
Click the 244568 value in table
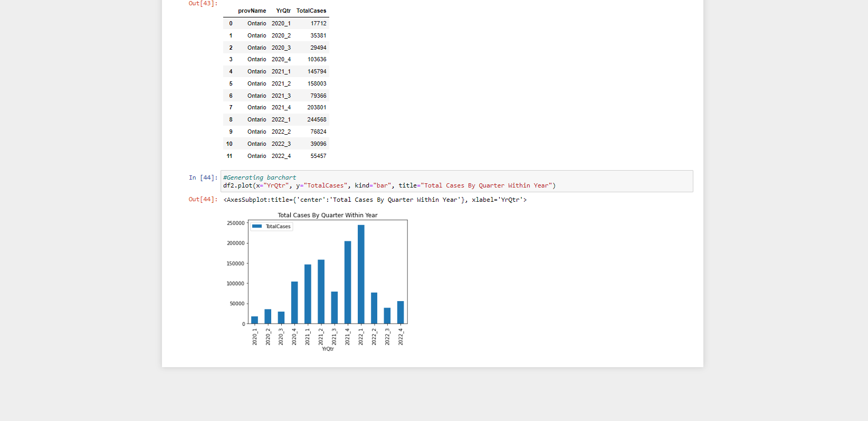coord(317,120)
